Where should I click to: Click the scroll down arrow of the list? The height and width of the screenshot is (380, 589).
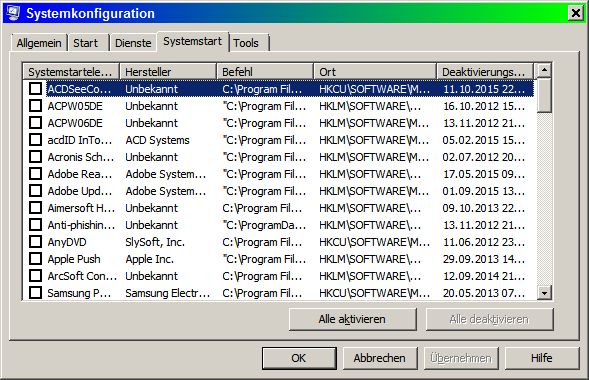[544, 293]
